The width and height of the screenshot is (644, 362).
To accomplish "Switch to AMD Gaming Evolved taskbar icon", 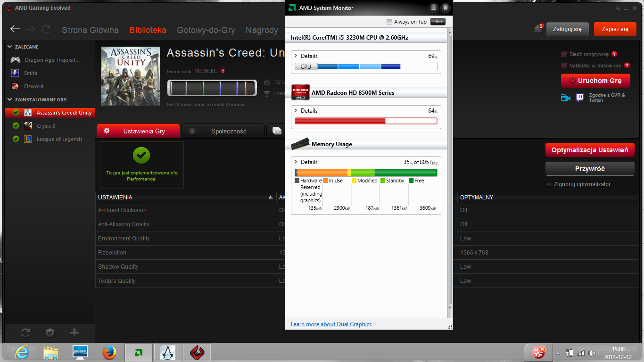I will coord(139,352).
